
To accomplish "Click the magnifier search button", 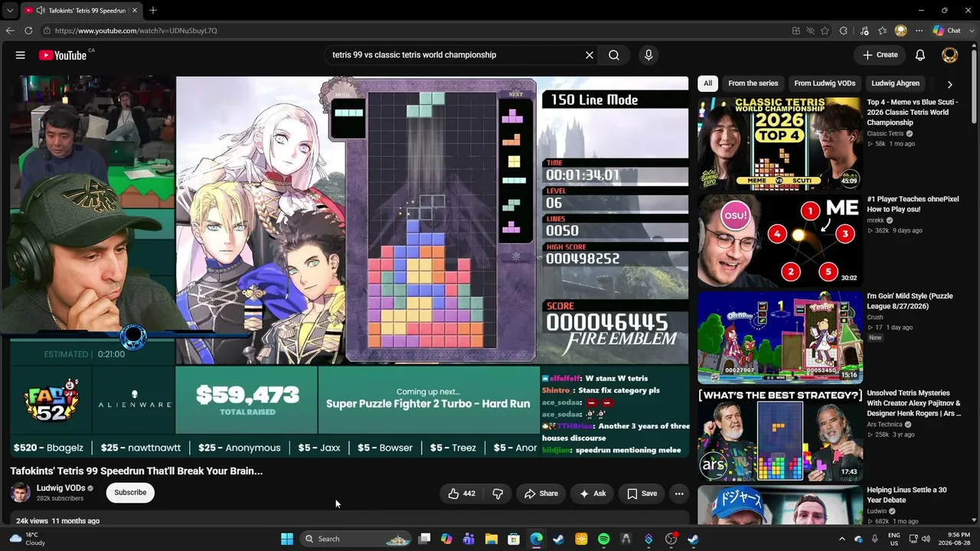I will click(614, 55).
